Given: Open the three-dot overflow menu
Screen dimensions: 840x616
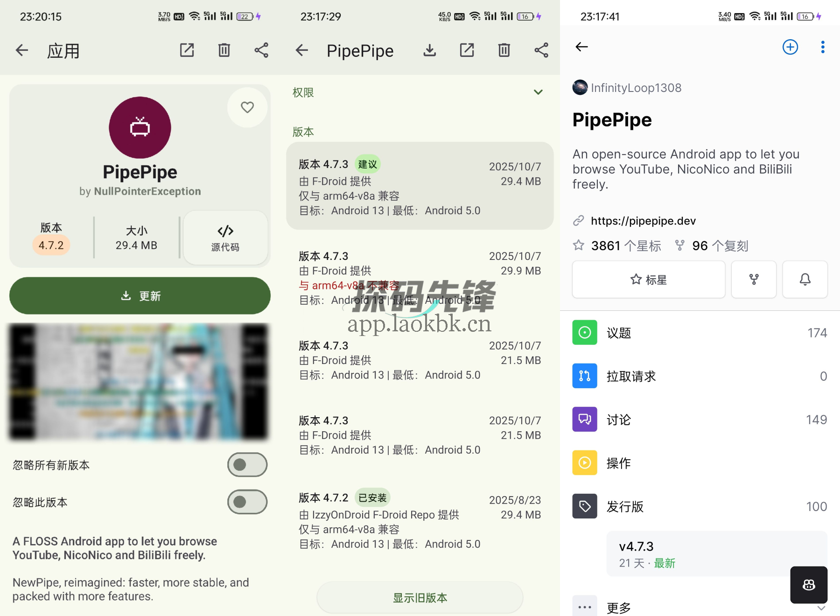Looking at the screenshot, I should pyautogui.click(x=822, y=47).
